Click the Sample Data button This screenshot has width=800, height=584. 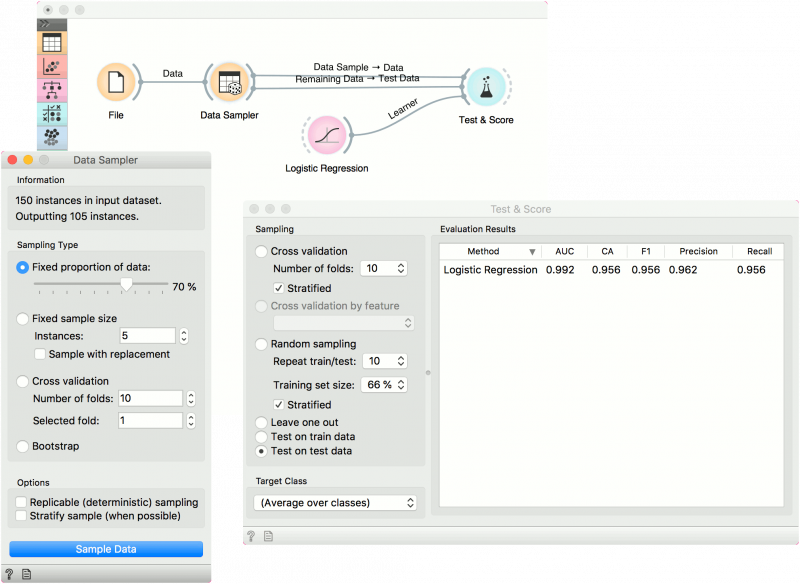[x=106, y=549]
